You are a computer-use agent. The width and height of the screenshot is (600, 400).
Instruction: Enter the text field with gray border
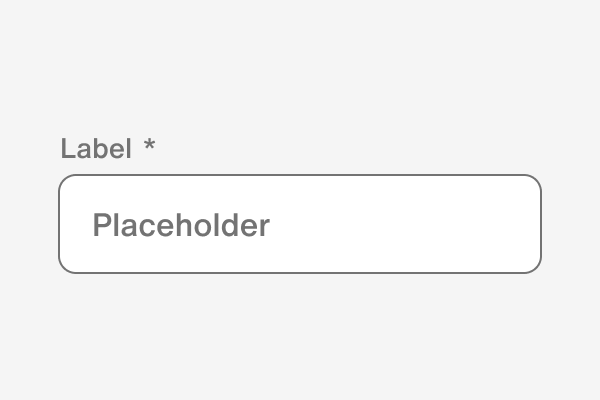point(300,224)
